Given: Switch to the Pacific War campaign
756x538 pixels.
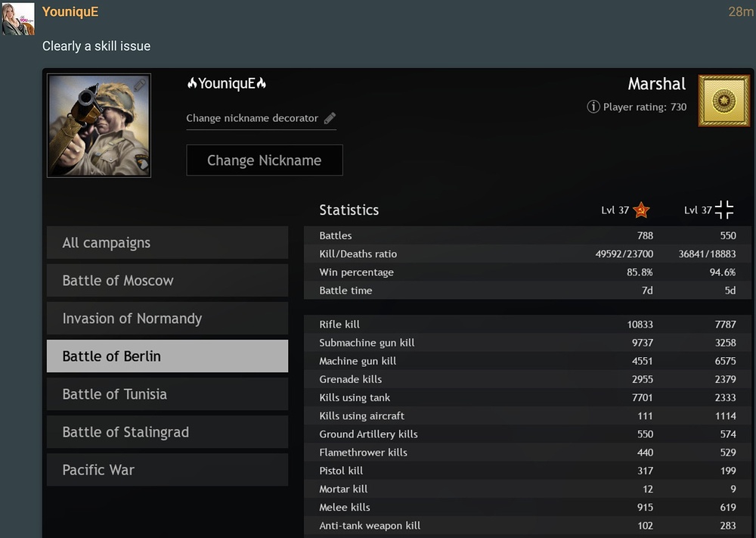Looking at the screenshot, I should tap(167, 470).
